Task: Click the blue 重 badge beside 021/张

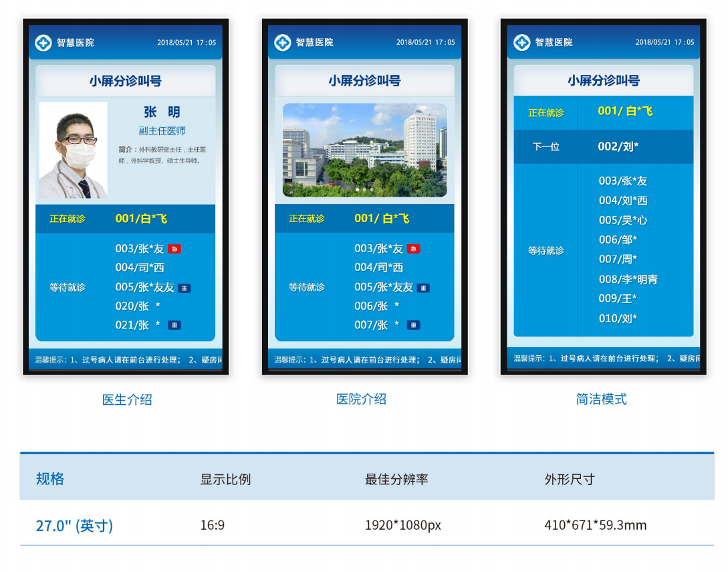Action: tap(174, 325)
